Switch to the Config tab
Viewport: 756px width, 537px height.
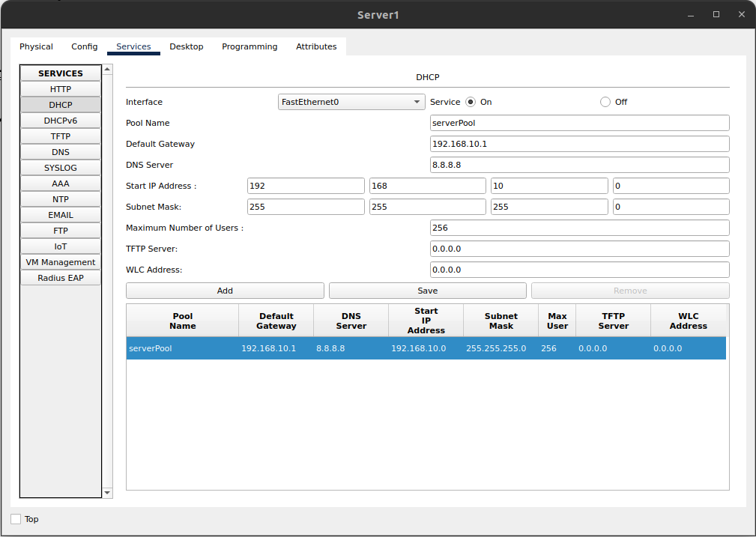tap(84, 46)
